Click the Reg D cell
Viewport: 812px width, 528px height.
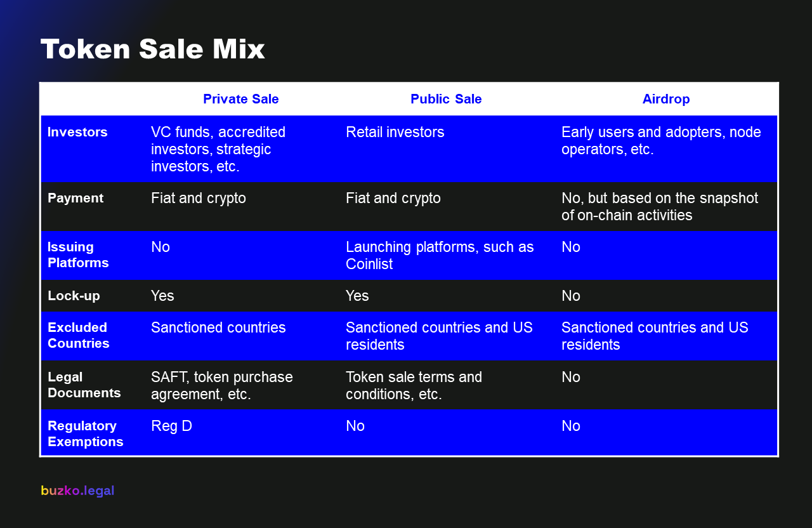[171, 426]
